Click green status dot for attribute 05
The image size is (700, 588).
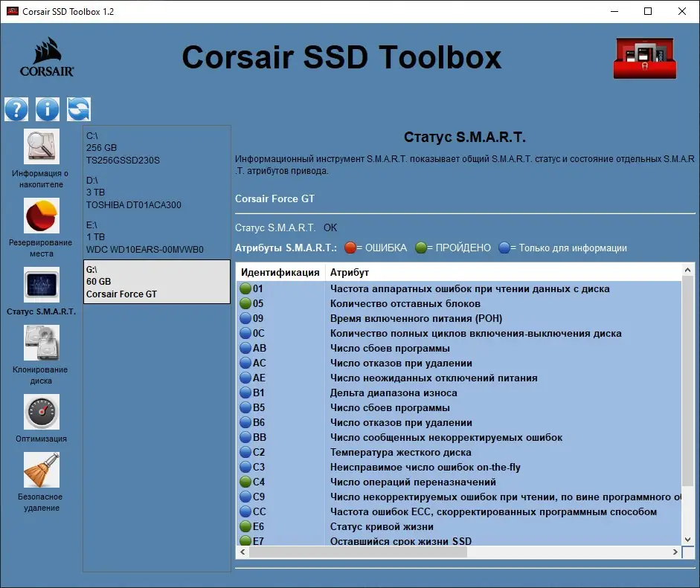(245, 303)
